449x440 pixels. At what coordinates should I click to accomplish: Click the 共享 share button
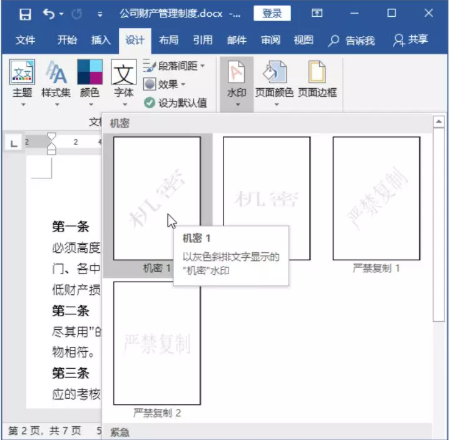pyautogui.click(x=410, y=40)
